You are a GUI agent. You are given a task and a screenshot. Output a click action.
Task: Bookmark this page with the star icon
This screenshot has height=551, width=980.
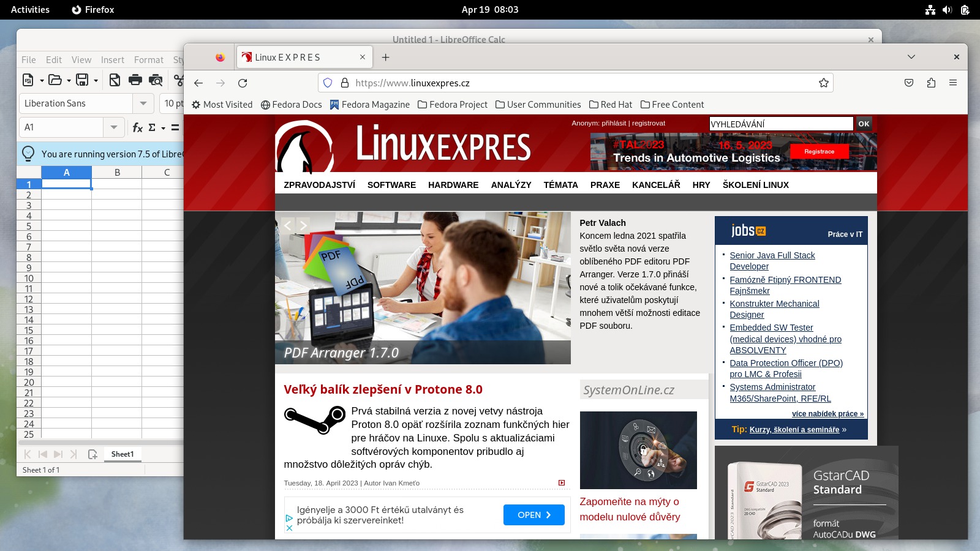tap(824, 83)
